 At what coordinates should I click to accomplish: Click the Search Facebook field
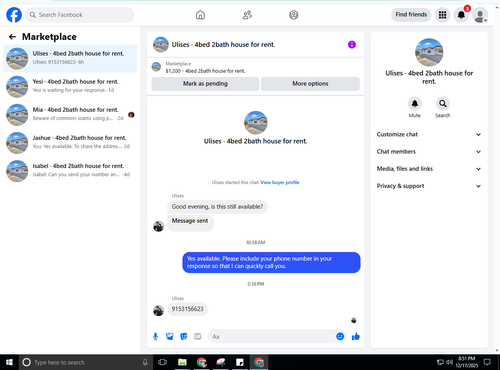[x=80, y=15]
